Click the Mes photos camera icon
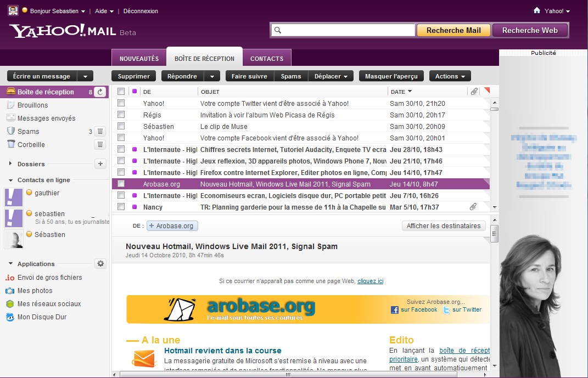Image resolution: width=588 pixels, height=378 pixels. [10, 291]
